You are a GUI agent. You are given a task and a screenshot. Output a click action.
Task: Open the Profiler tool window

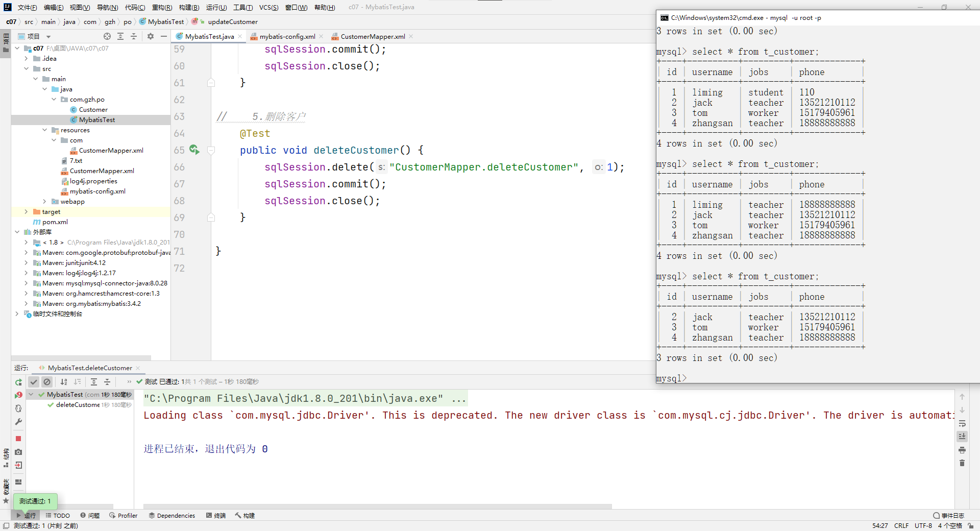tap(123, 515)
